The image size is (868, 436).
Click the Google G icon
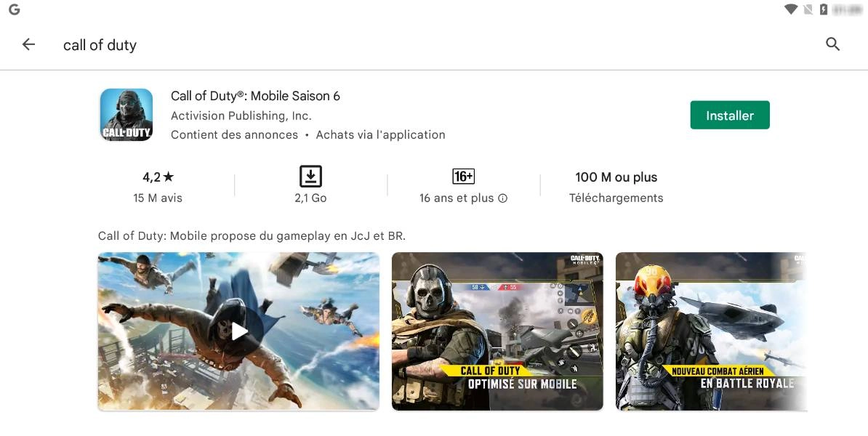point(15,9)
